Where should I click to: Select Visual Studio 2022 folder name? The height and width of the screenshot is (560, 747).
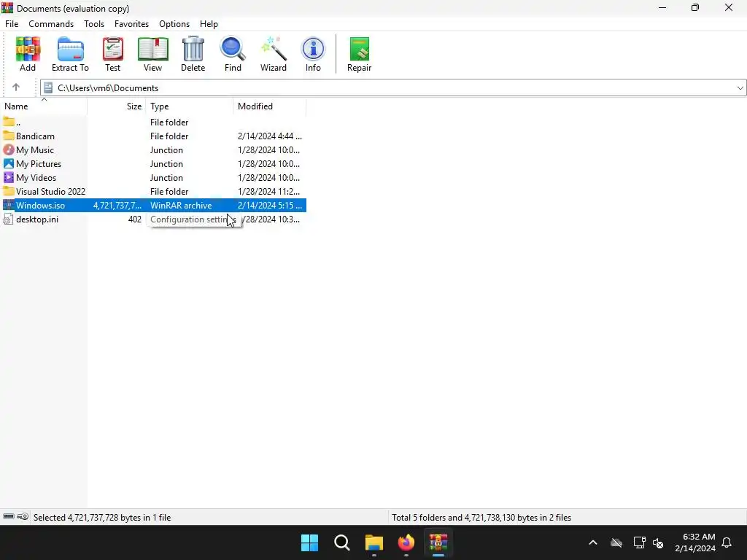(x=50, y=192)
